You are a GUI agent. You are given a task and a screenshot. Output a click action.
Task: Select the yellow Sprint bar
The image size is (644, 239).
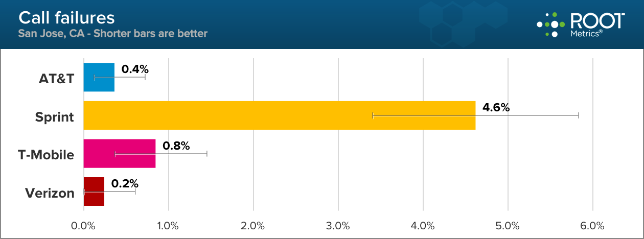point(279,115)
